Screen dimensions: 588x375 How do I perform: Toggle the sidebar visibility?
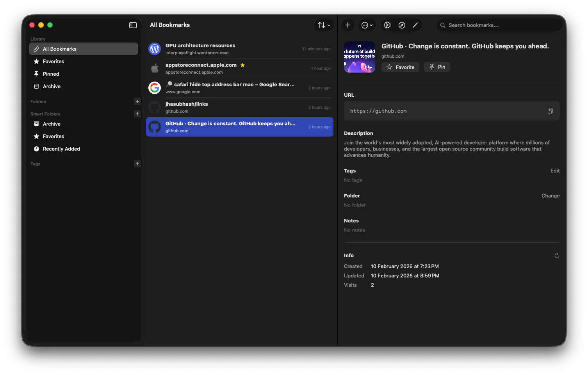pos(133,25)
